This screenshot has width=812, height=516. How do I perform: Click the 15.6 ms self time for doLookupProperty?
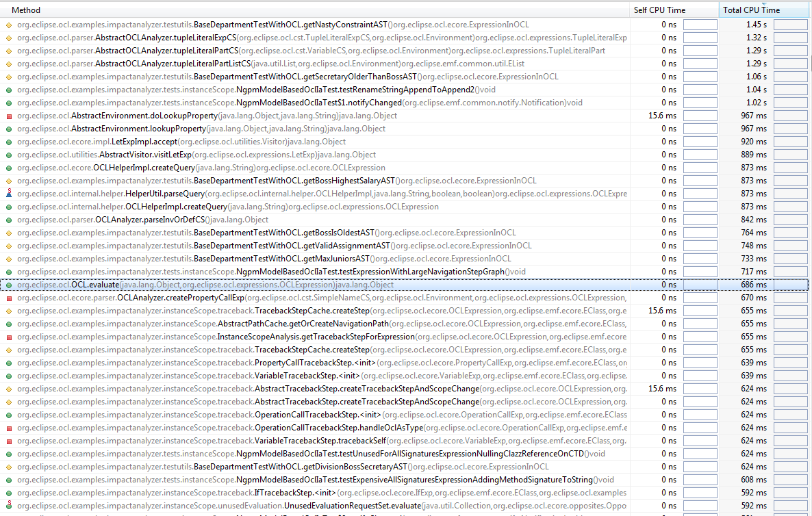tap(662, 116)
